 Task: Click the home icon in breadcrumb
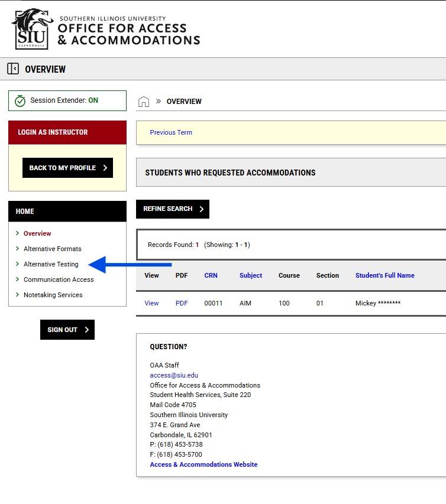pyautogui.click(x=144, y=102)
